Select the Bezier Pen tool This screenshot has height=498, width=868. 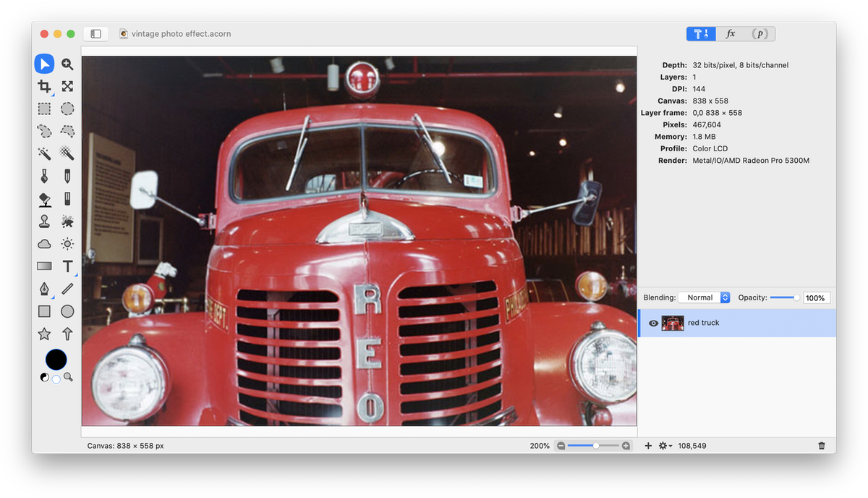click(44, 289)
